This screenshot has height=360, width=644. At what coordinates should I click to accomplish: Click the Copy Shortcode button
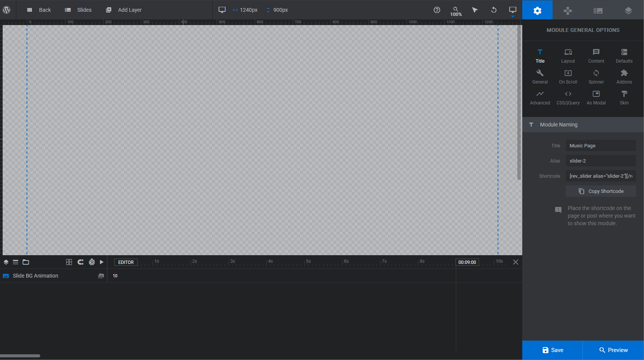click(601, 191)
